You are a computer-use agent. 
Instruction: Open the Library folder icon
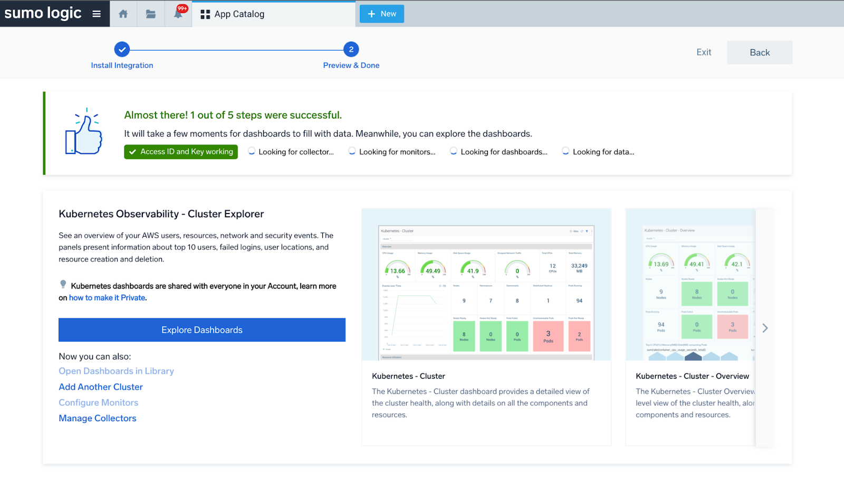151,14
